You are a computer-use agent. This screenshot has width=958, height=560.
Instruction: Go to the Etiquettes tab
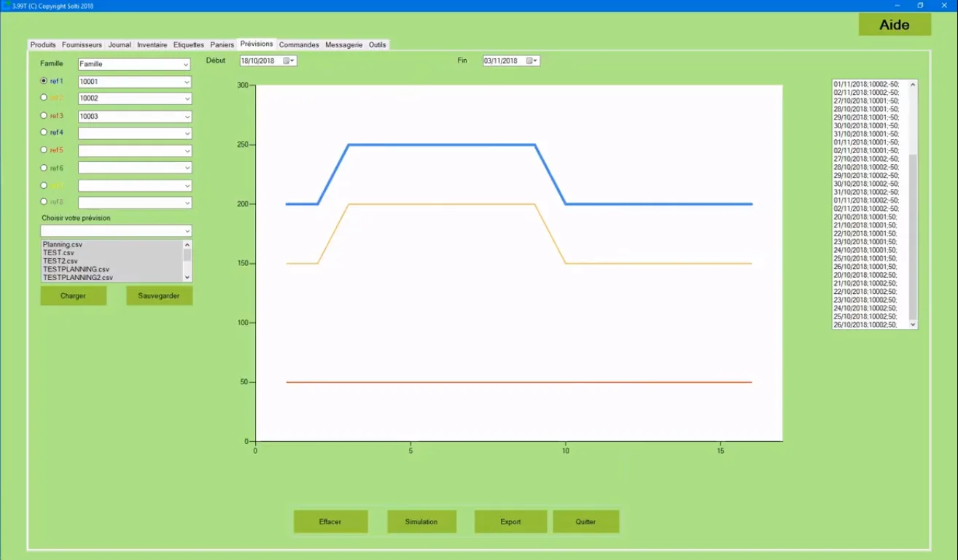(189, 44)
